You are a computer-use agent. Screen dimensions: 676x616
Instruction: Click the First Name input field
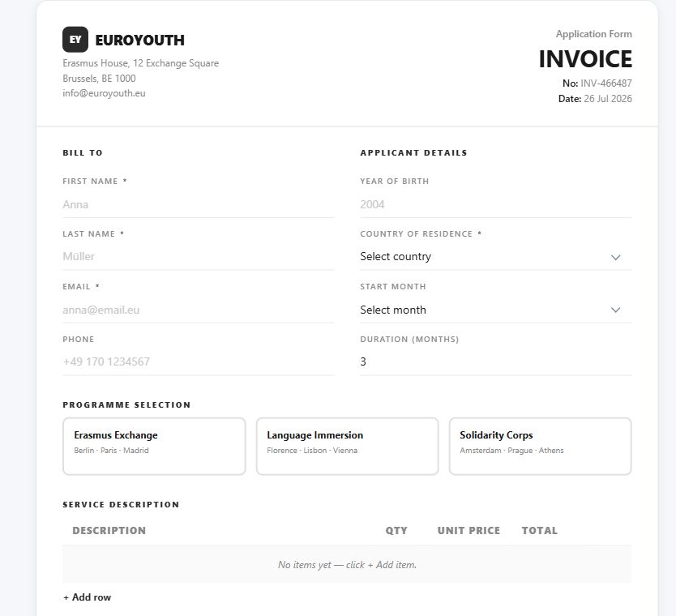click(x=199, y=205)
